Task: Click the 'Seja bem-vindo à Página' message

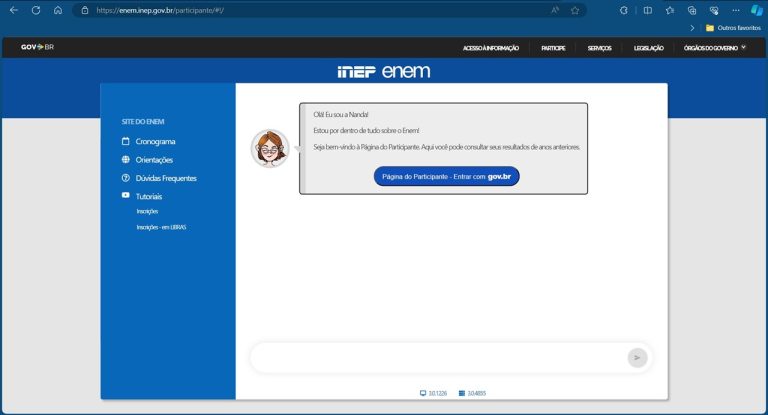Action: tap(446, 147)
